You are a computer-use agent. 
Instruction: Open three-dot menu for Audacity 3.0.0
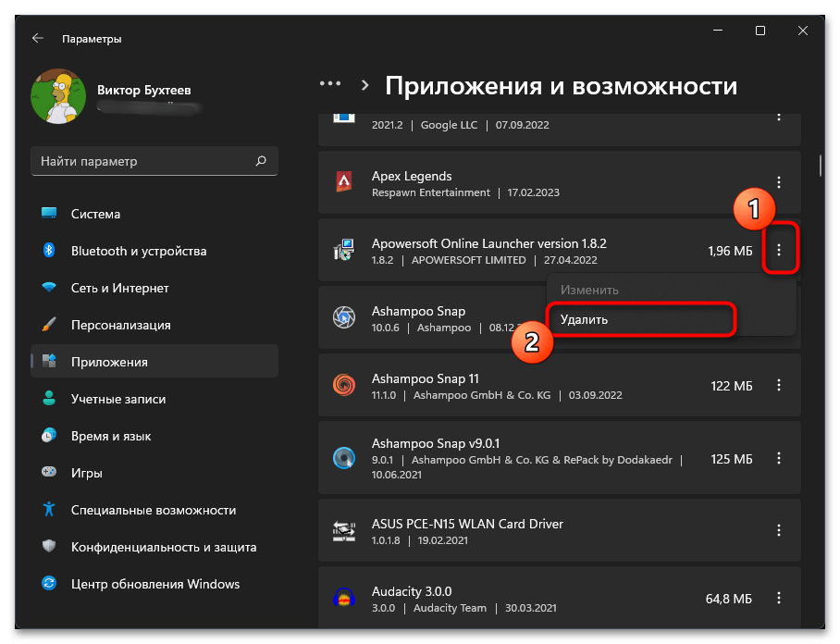click(x=778, y=598)
